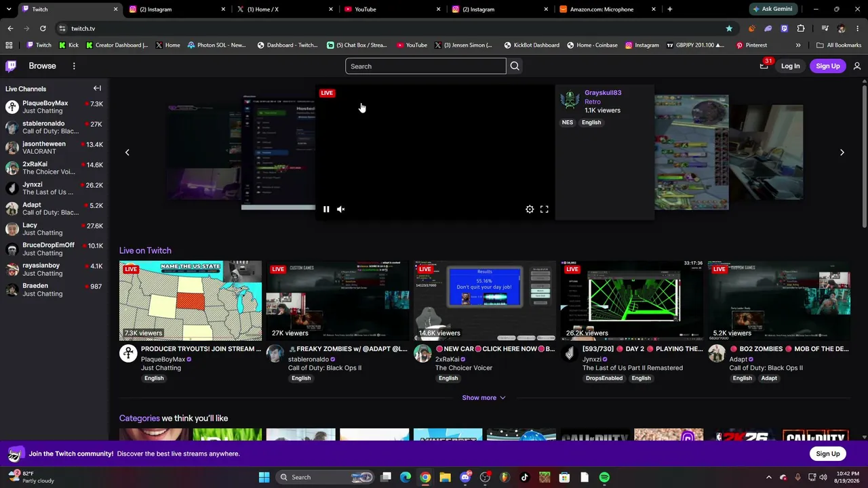Collapse the Live Channels sidebar
Image resolution: width=868 pixels, height=488 pixels.
97,88
